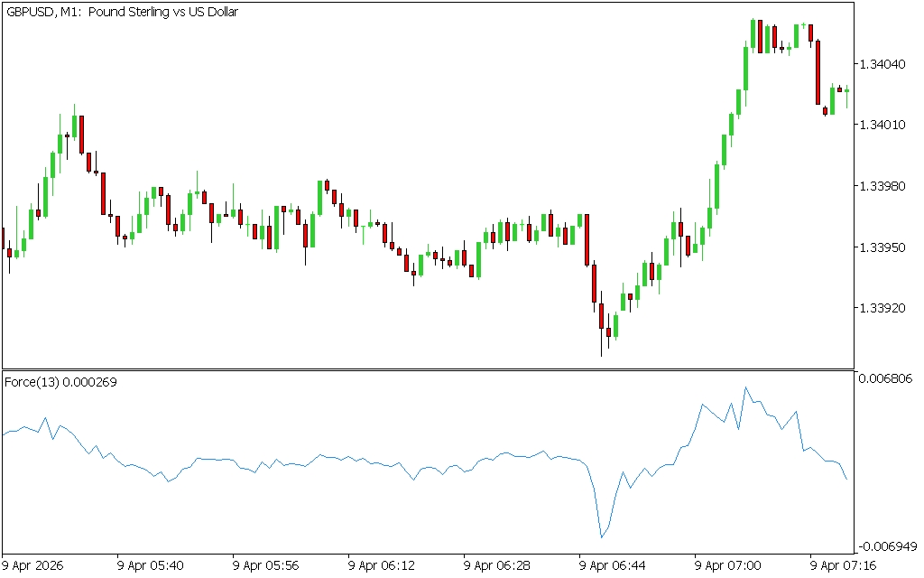Select the 9 Apr 06:44 time label

click(x=614, y=565)
